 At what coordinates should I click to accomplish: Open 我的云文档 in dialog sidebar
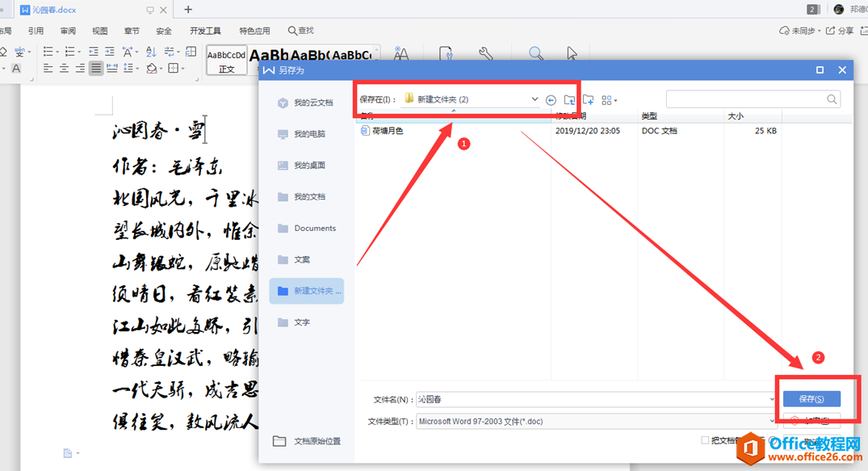[305, 103]
